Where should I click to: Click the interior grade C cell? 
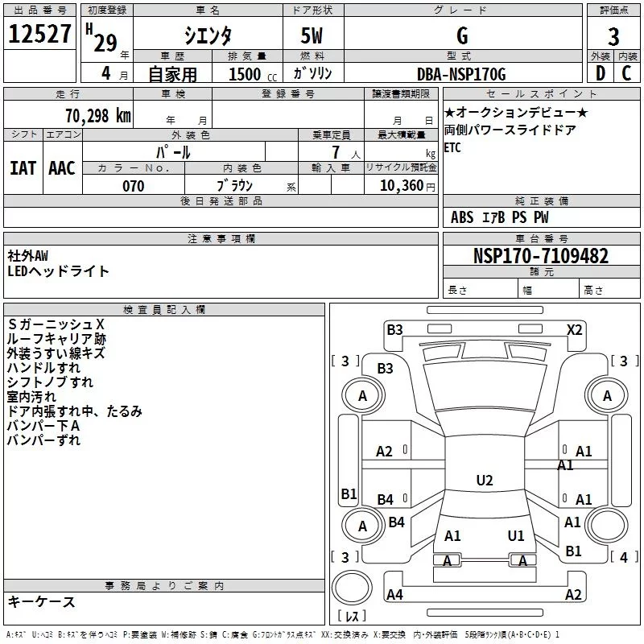point(626,72)
